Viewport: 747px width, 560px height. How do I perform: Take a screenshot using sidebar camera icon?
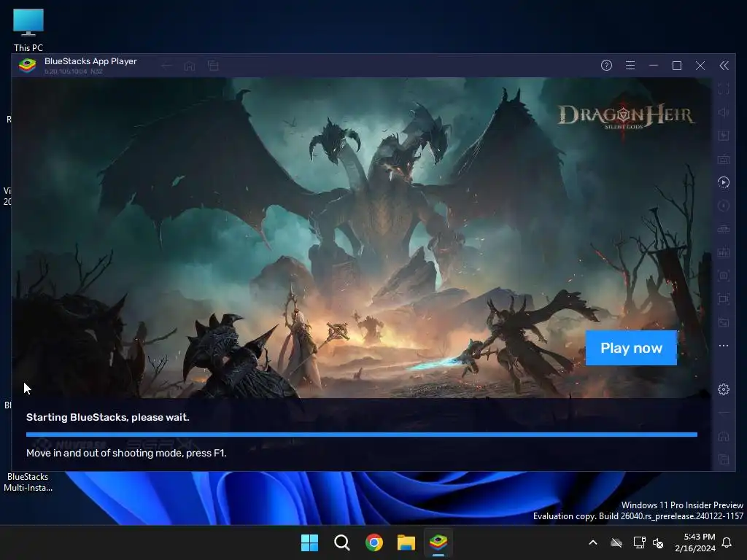click(723, 276)
